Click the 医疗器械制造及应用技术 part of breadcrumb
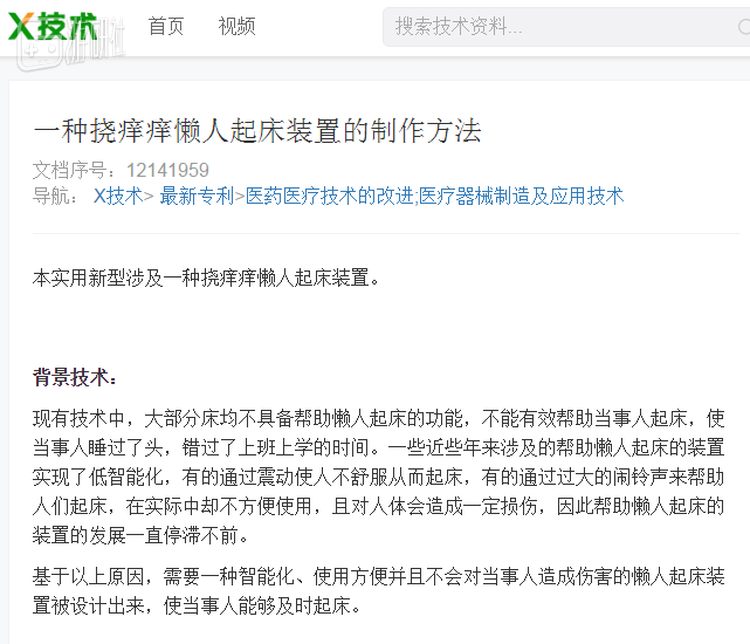The image size is (750, 644). [x=521, y=196]
